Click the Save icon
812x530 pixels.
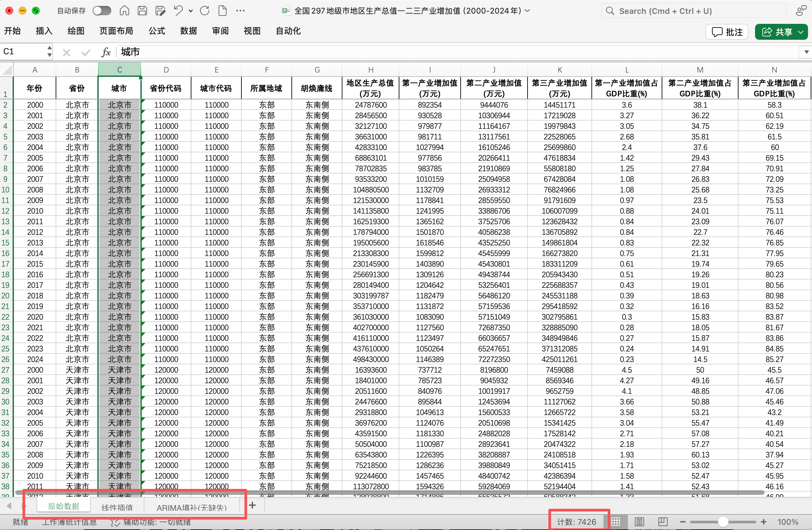pyautogui.click(x=142, y=11)
